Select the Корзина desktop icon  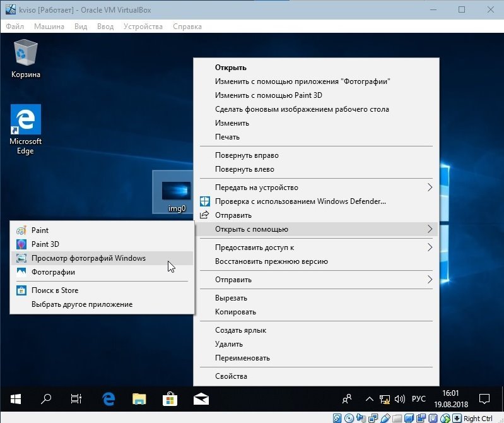tap(26, 59)
